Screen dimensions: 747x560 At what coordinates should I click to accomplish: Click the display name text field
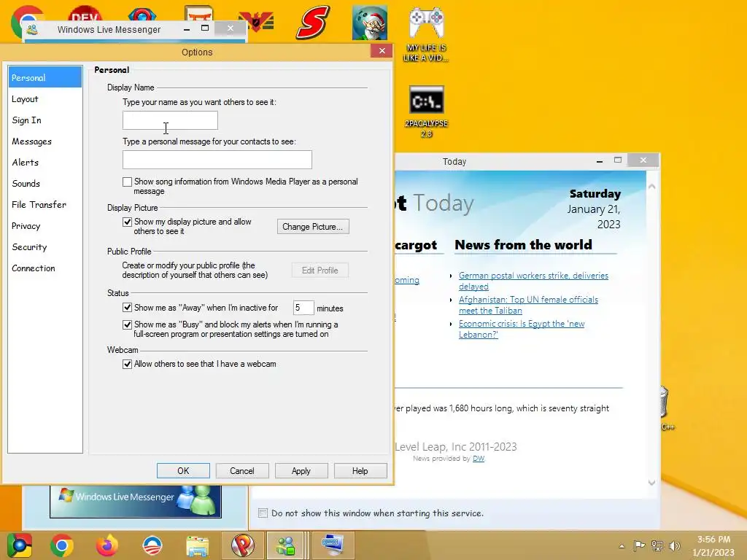tap(170, 120)
